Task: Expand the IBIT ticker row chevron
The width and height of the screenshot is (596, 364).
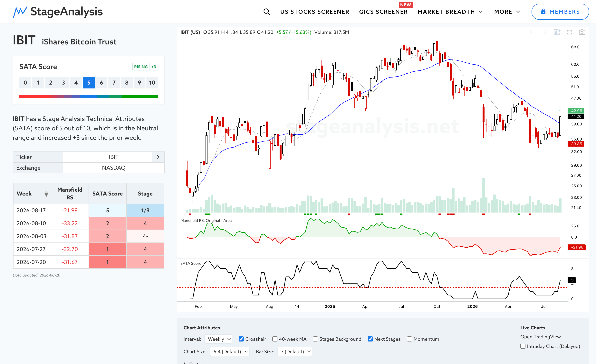Action: pyautogui.click(x=158, y=157)
